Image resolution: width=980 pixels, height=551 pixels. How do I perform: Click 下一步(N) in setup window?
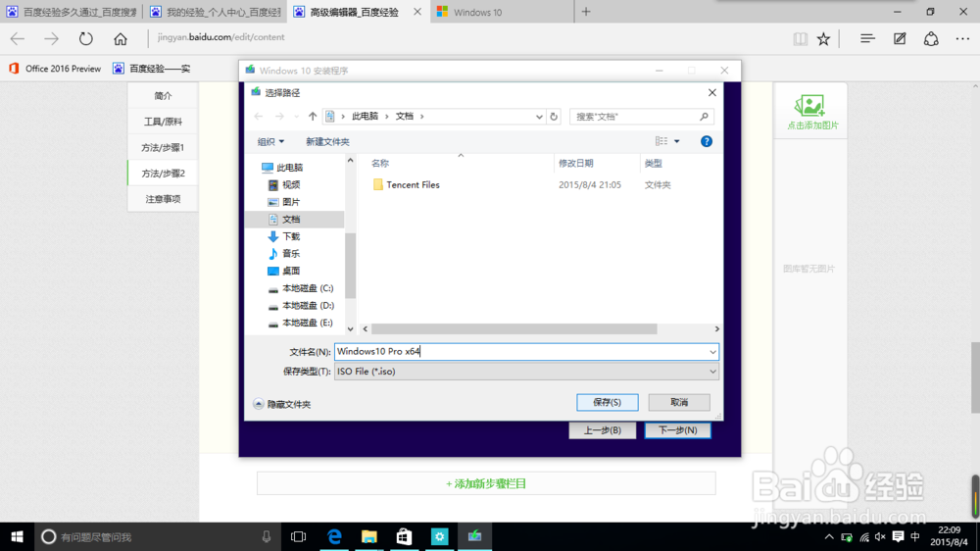[677, 430]
